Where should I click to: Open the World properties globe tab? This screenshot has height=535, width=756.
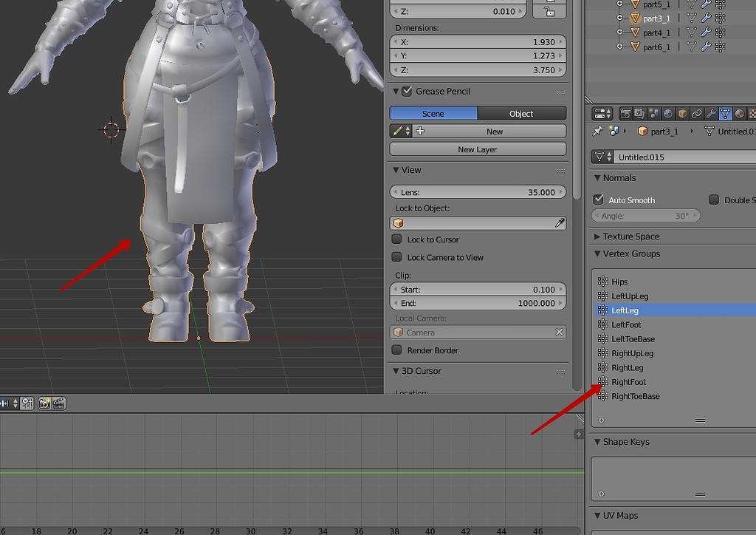(x=667, y=114)
